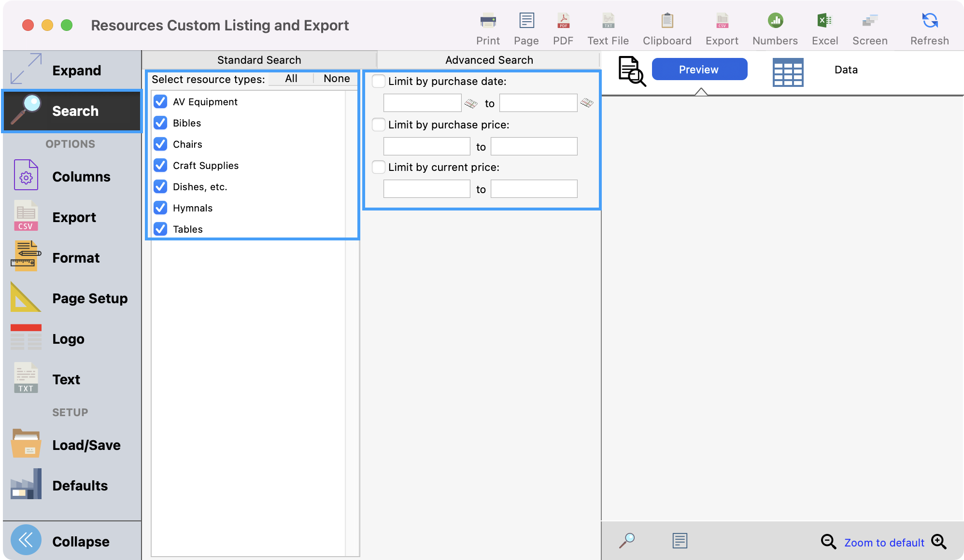Viewport: 964px width, 560px height.
Task: Click the Excel toolbar icon
Action: (x=824, y=21)
